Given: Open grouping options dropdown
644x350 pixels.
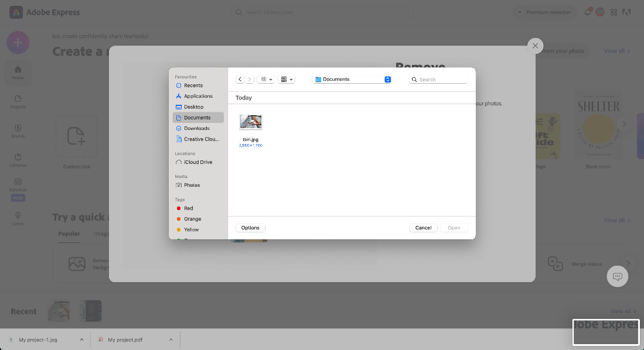Looking at the screenshot, I should [287, 79].
